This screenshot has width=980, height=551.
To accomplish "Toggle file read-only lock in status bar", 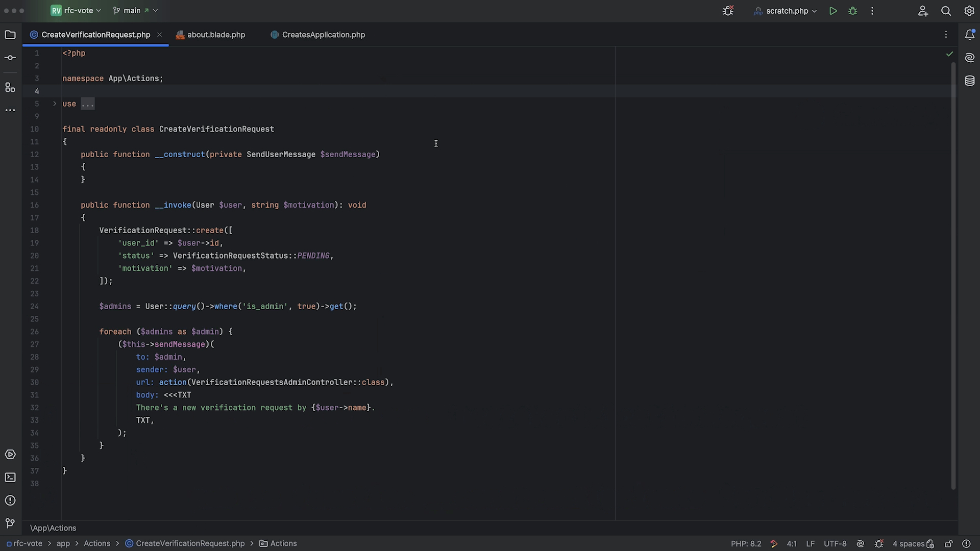I will point(948,544).
